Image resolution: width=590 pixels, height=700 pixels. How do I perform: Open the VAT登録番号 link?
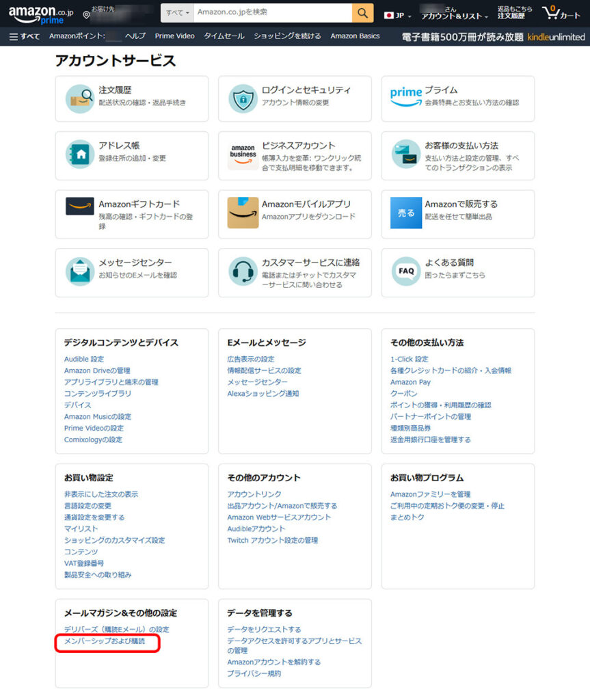pyautogui.click(x=84, y=563)
